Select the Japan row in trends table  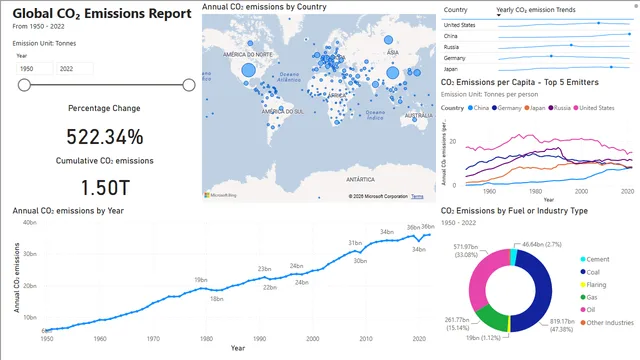538,69
